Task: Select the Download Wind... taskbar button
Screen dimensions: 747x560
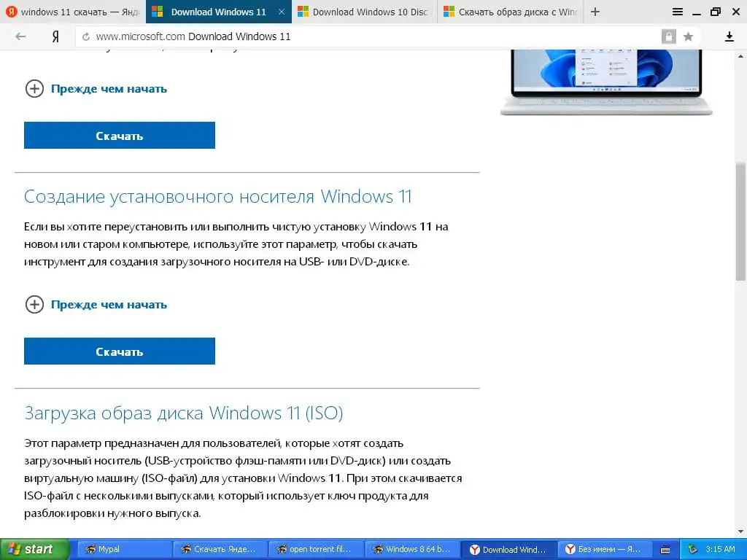Action: (x=508, y=550)
